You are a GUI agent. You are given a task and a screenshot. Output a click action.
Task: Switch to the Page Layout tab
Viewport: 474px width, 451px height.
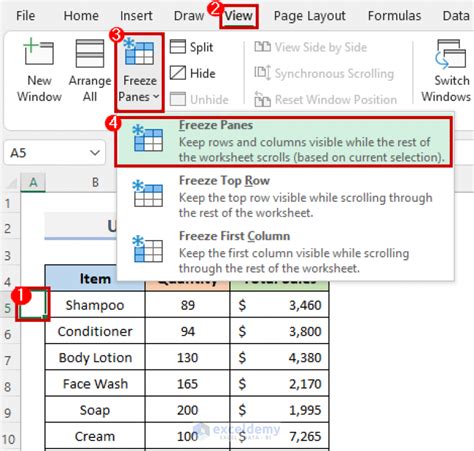coord(310,16)
